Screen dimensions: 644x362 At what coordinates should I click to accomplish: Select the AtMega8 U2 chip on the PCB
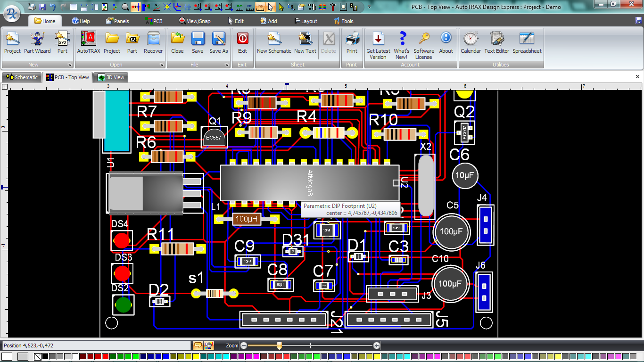(310, 182)
